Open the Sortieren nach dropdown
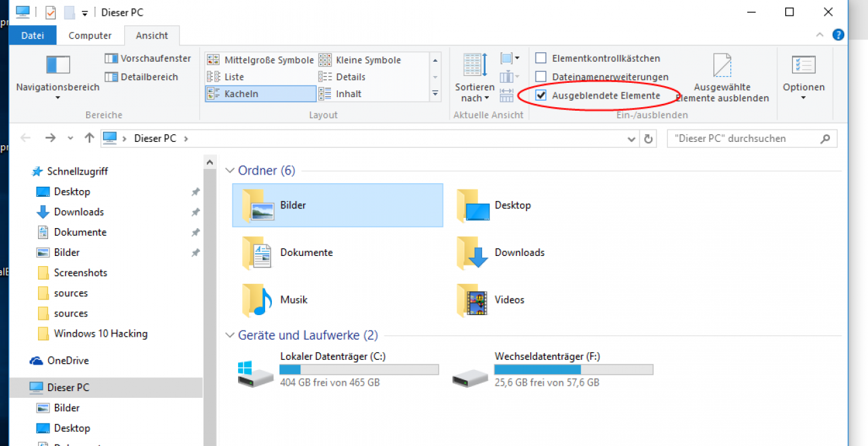The image size is (868, 446). tap(475, 77)
